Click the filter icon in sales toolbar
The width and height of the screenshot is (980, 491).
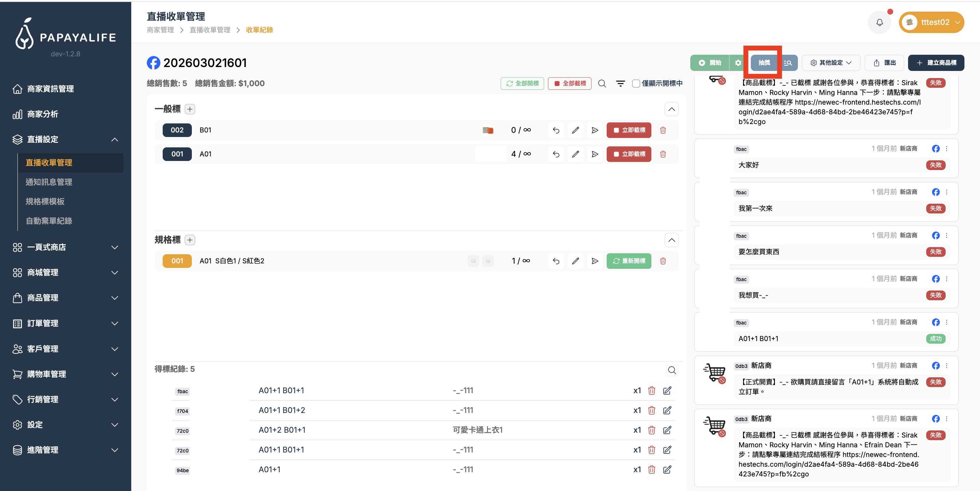pos(620,83)
